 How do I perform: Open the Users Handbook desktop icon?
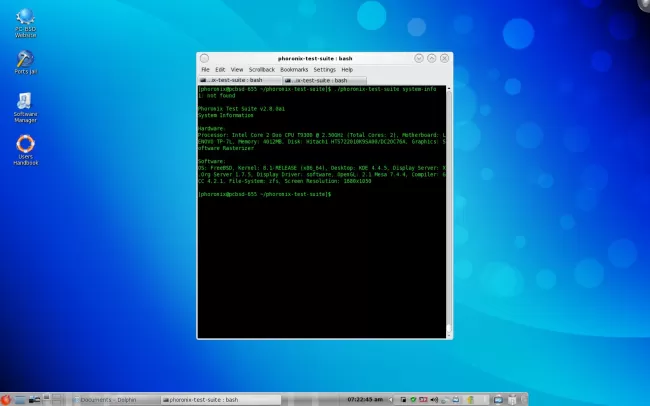25,150
